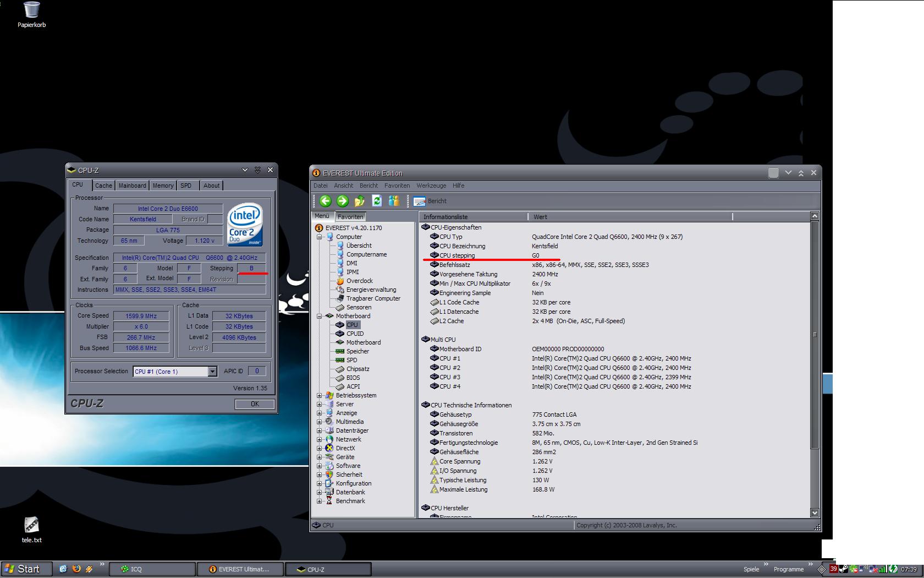Open Computername in the EVEREST tree
This screenshot has width=924, height=578.
click(x=366, y=254)
